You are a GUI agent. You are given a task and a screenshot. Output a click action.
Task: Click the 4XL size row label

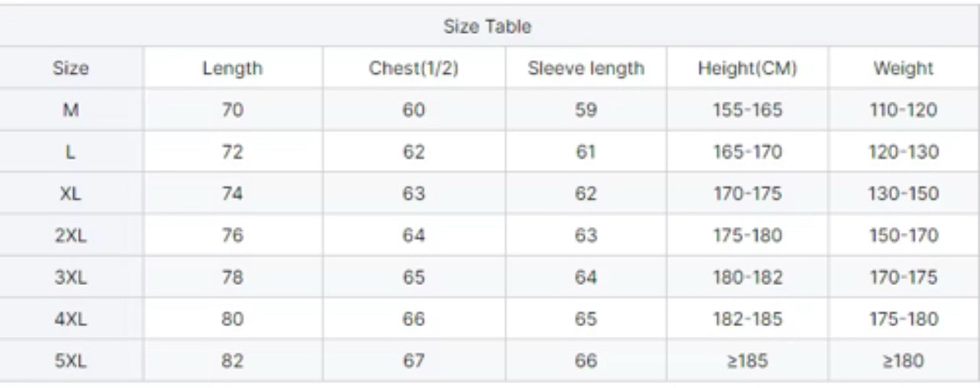coord(70,319)
